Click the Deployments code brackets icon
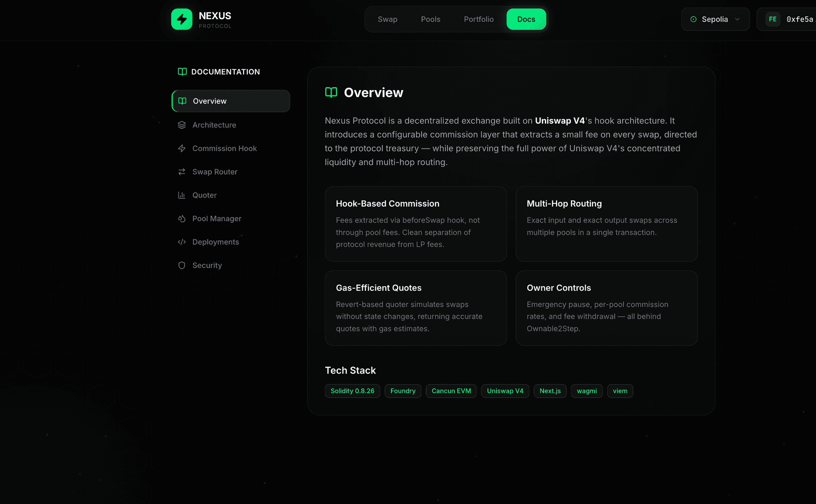Viewport: 816px width, 504px height. tap(182, 242)
